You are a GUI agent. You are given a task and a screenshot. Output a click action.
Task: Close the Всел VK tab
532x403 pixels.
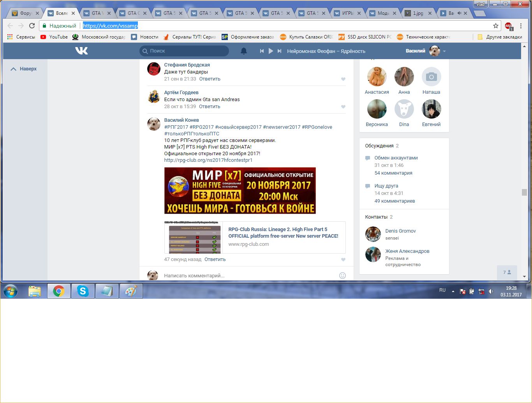pyautogui.click(x=73, y=13)
